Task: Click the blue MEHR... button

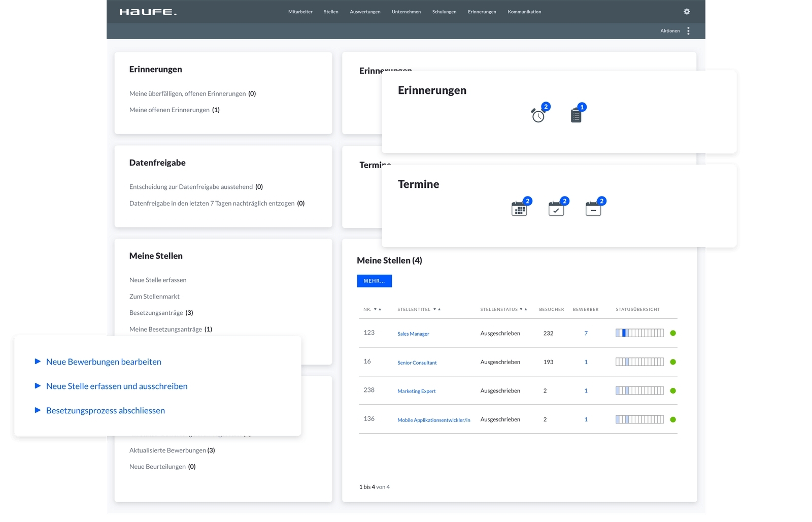Action: [x=375, y=281]
